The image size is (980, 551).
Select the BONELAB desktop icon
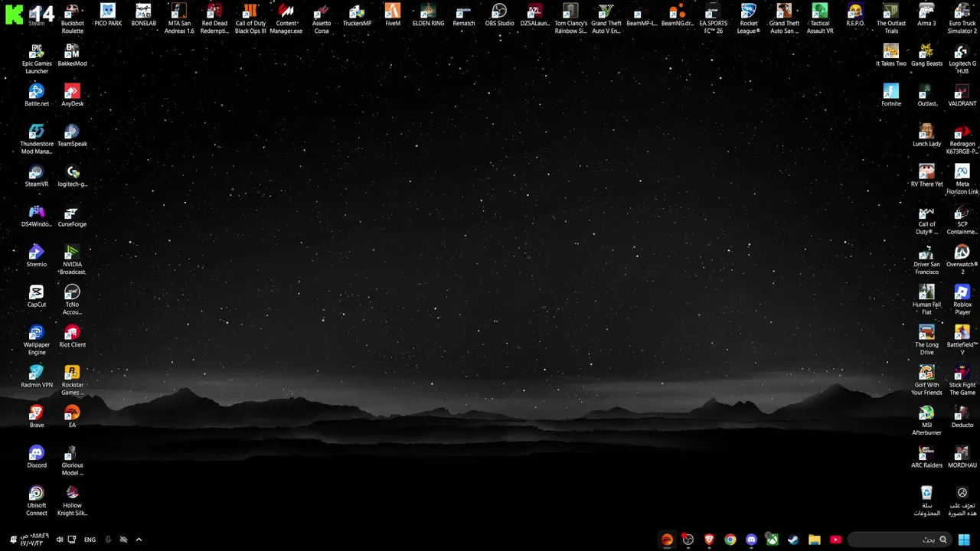point(143,15)
